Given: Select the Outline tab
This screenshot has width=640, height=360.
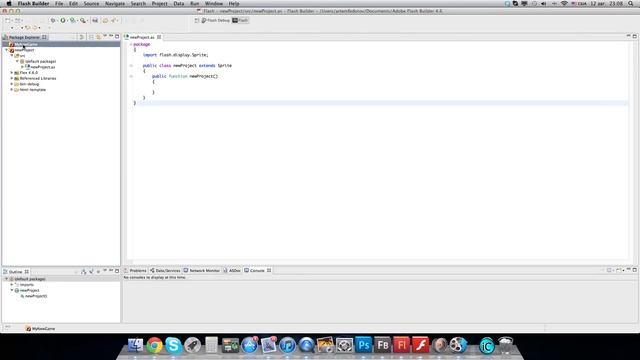Looking at the screenshot, I should (x=16, y=271).
